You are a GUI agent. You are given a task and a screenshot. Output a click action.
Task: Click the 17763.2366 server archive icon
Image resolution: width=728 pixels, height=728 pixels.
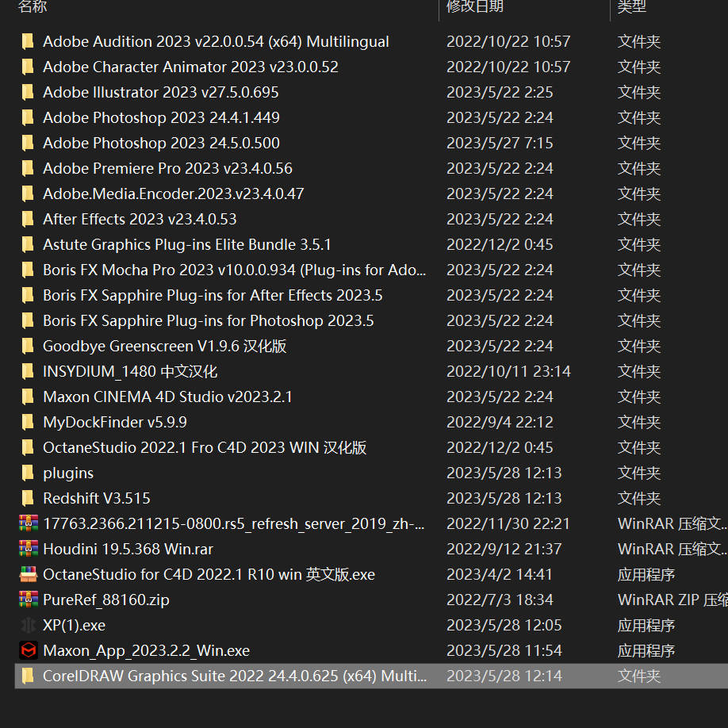(x=29, y=523)
